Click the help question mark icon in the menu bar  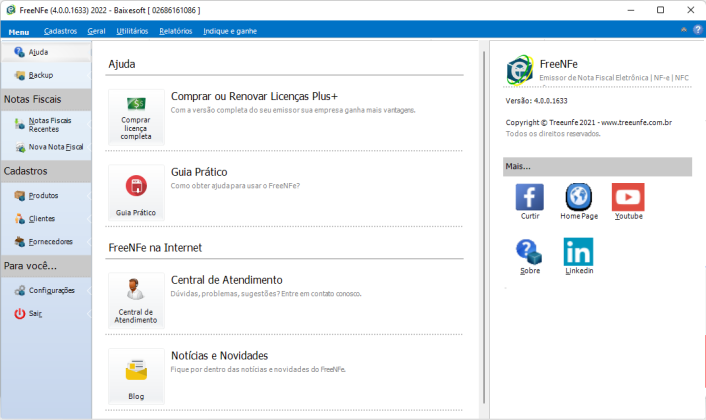point(697,30)
